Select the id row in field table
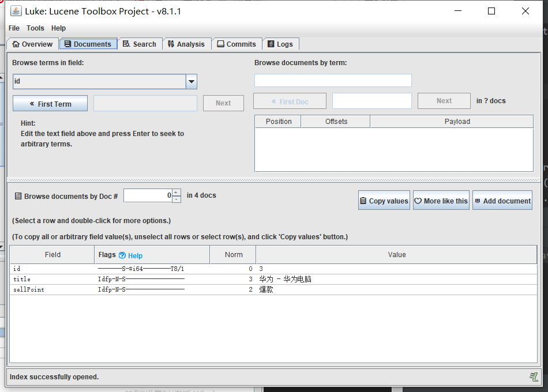This screenshot has height=392, width=548. [273, 269]
